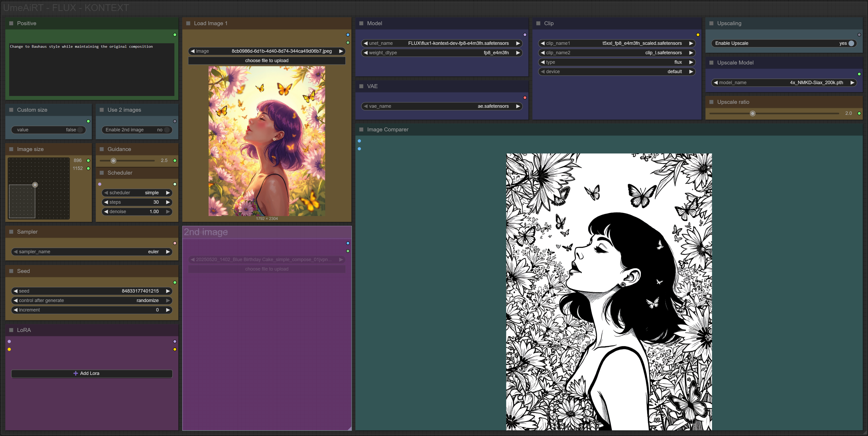Click previous arrow on unet_name selector
Screen dimensions: 868x436
pos(366,43)
